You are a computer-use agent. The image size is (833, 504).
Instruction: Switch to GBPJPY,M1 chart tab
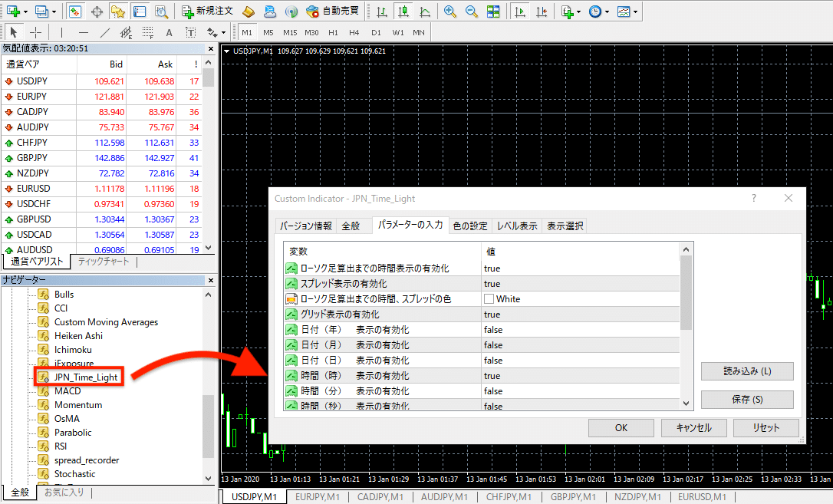tap(573, 497)
